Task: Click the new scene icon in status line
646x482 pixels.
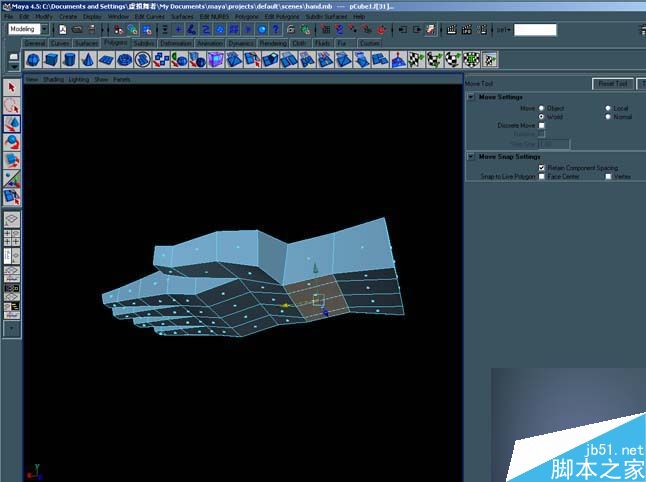Action: point(63,29)
